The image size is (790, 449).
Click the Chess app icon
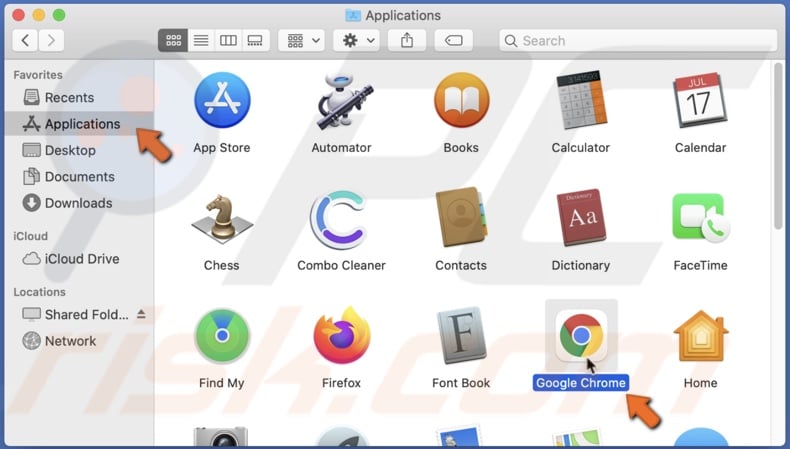(x=222, y=218)
